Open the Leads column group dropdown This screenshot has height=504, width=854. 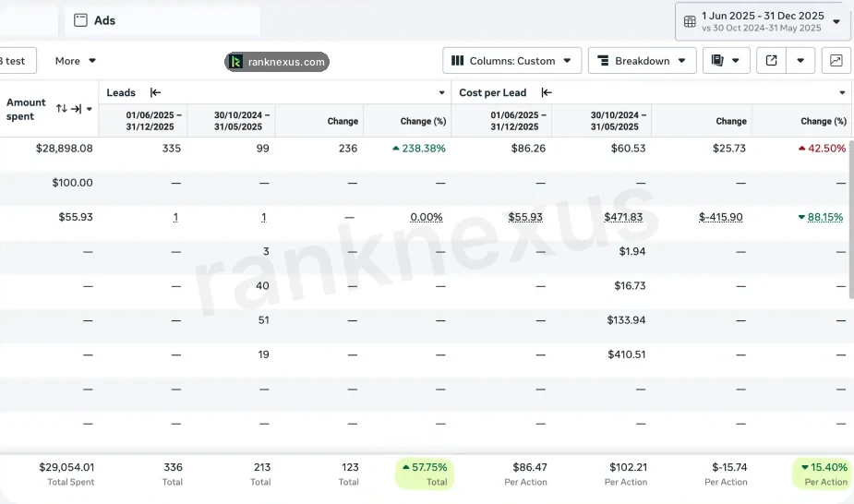coord(441,93)
